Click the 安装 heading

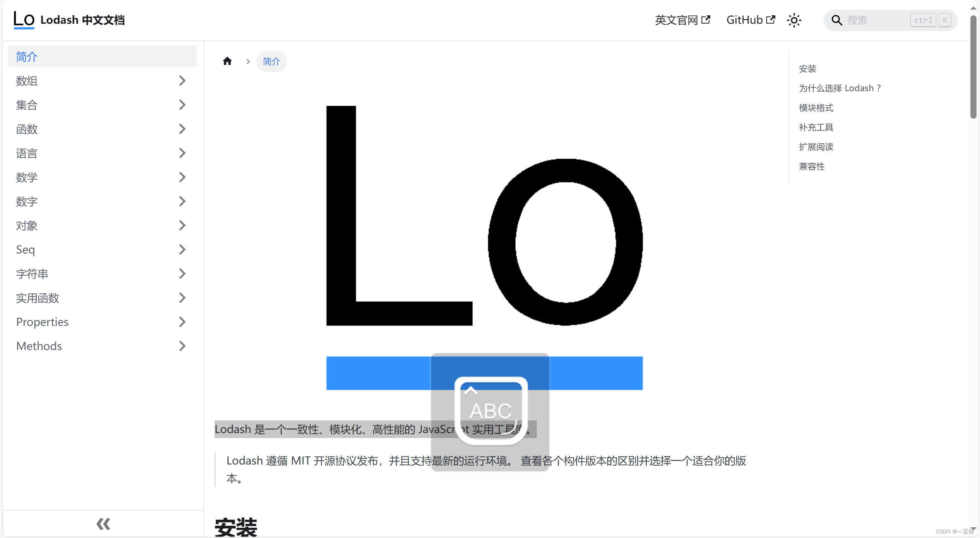tap(236, 527)
